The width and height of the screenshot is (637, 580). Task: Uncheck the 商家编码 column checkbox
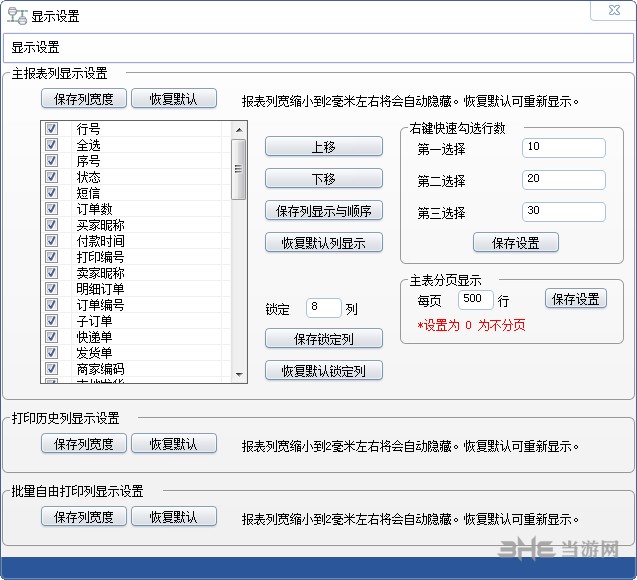[x=52, y=369]
